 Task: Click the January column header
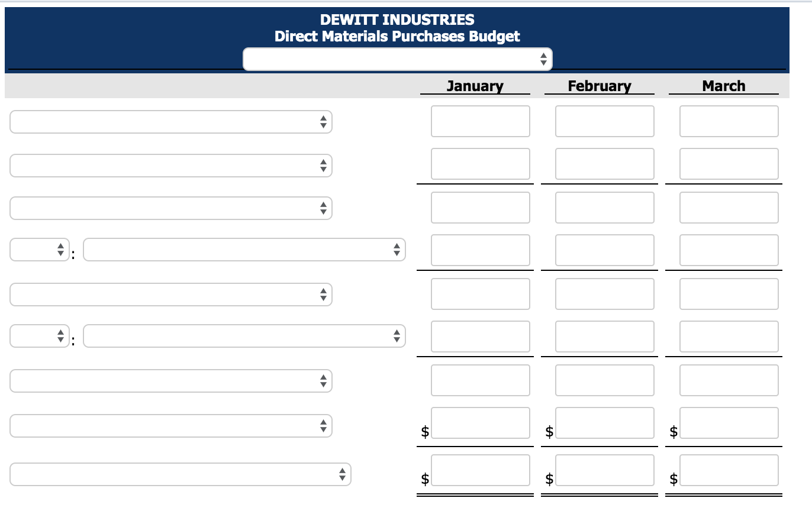click(475, 86)
